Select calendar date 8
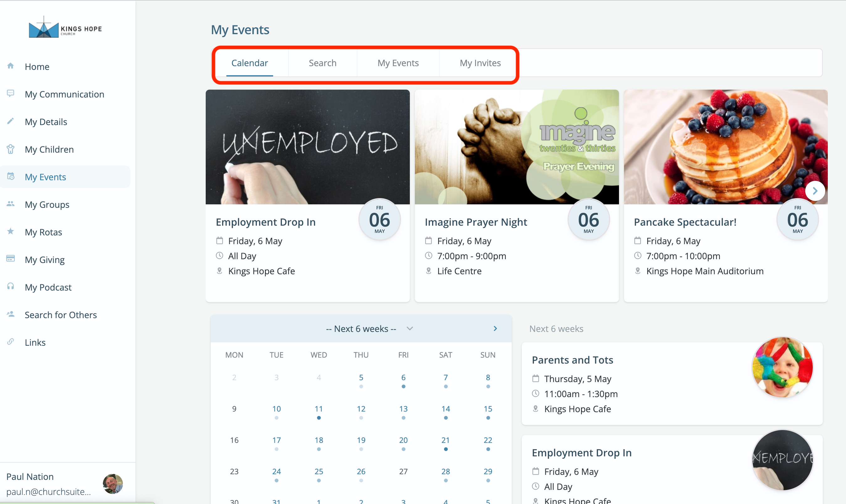The image size is (846, 504). point(488,377)
